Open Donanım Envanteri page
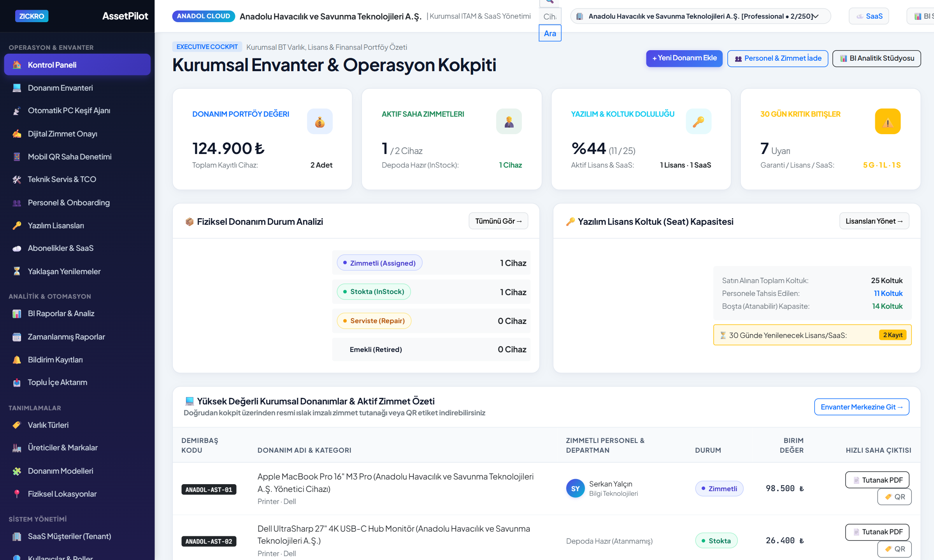This screenshot has height=560, width=934. (77, 88)
